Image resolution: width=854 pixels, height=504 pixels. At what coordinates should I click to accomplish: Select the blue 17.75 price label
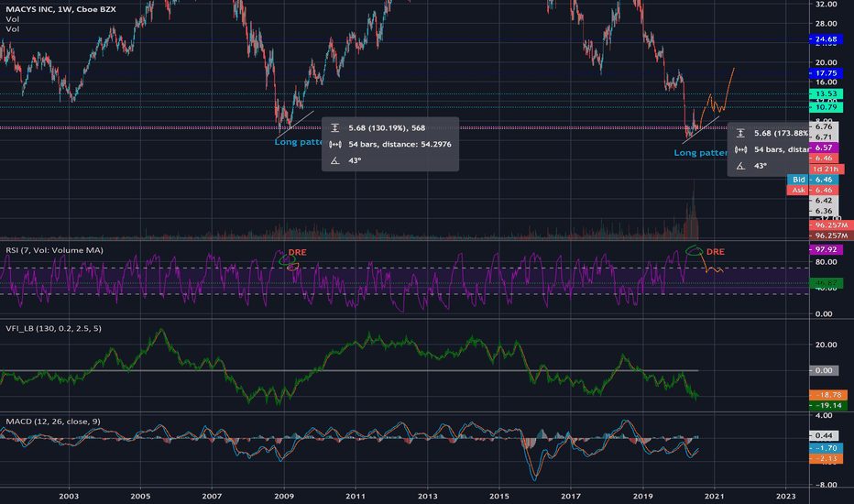(x=826, y=73)
